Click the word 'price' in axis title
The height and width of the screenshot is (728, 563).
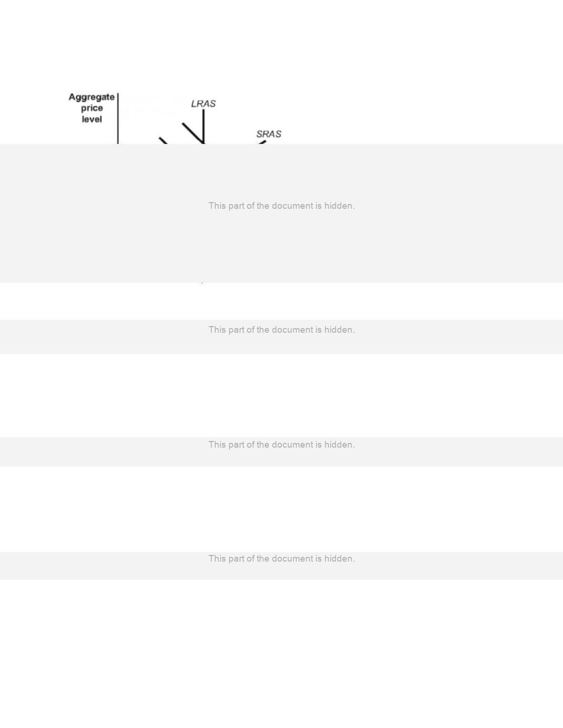[x=92, y=108]
